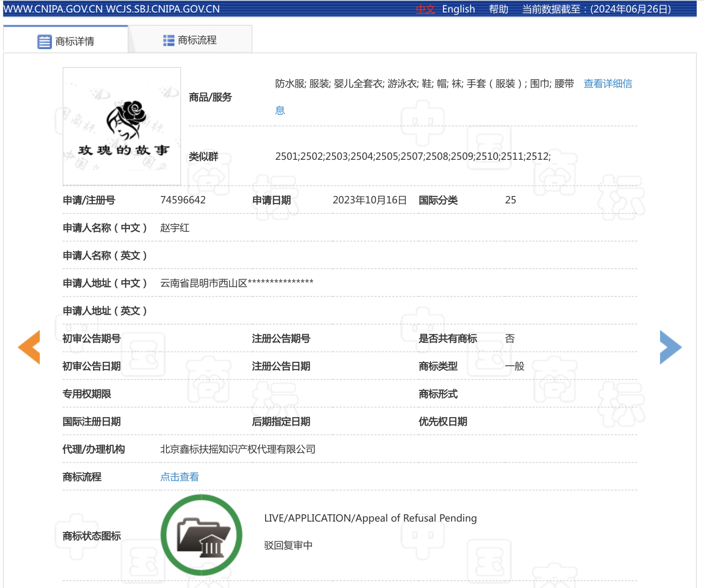Click the 商标流程 list icon
Image resolution: width=704 pixels, height=588 pixels.
[x=168, y=40]
